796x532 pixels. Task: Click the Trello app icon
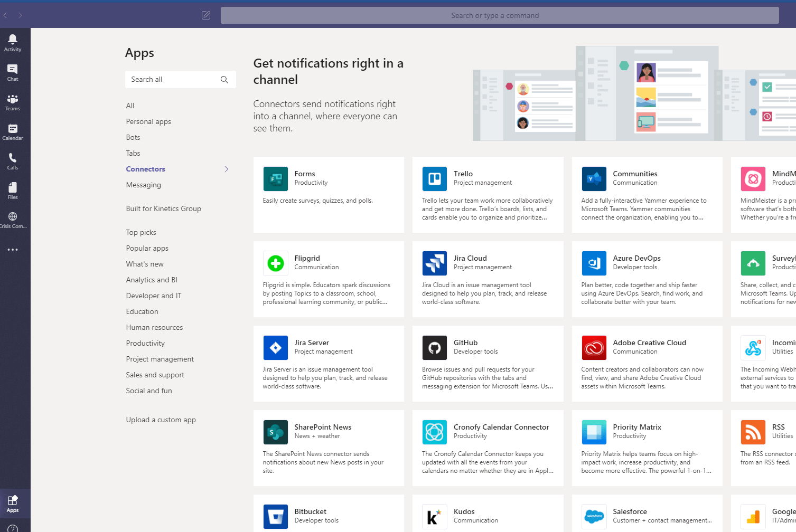(x=434, y=179)
